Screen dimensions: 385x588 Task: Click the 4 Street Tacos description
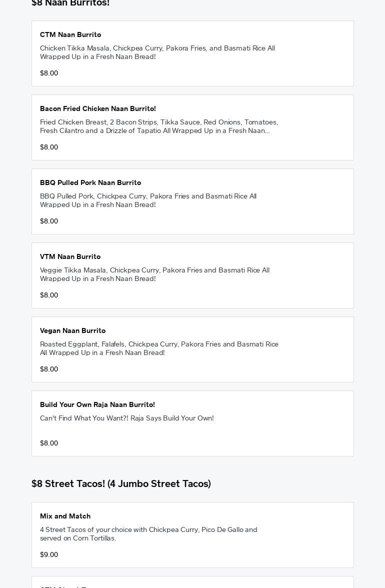click(148, 534)
